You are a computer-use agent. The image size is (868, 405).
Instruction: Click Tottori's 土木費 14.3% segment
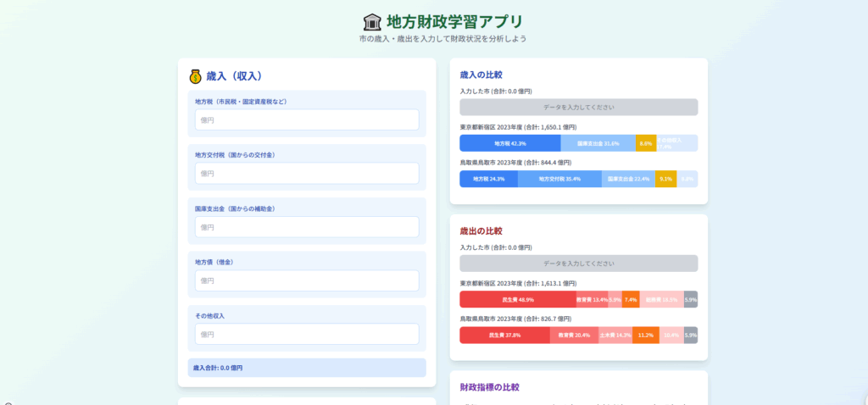click(615, 335)
